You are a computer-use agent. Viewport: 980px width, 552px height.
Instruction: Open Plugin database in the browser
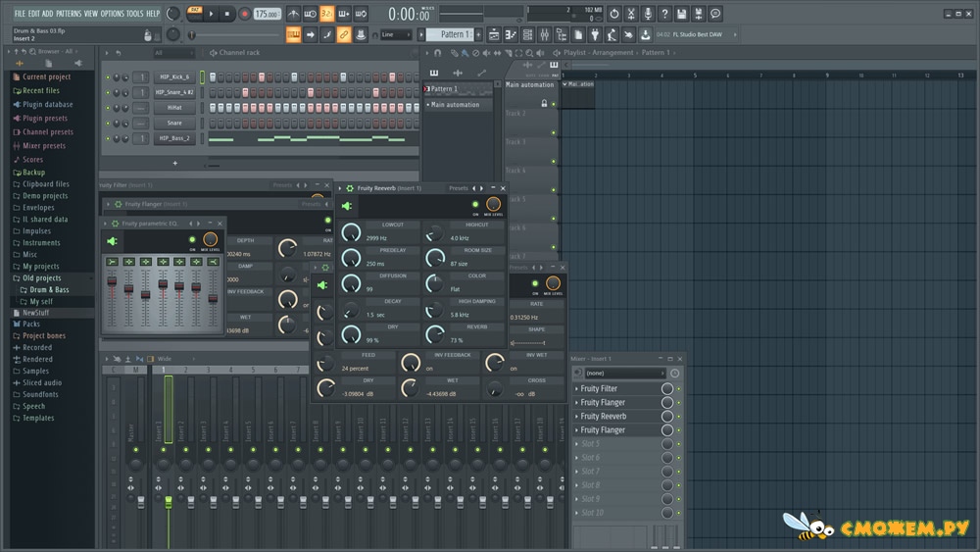click(x=47, y=104)
